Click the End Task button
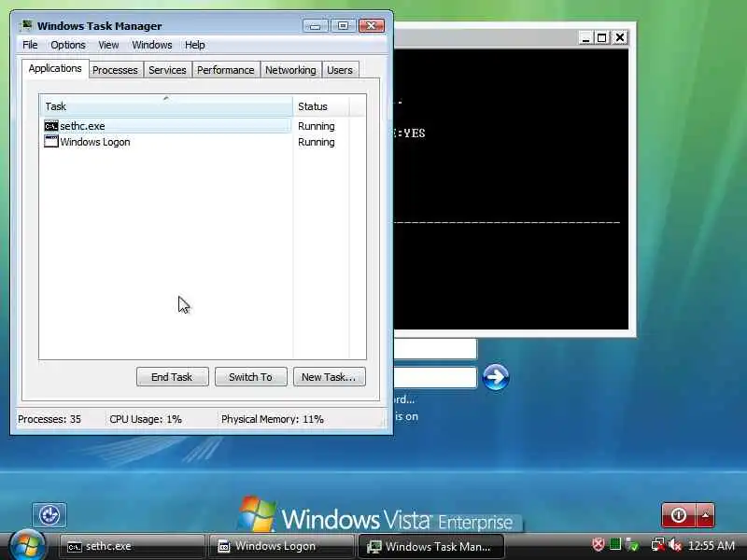Image resolution: width=747 pixels, height=560 pixels. (173, 377)
